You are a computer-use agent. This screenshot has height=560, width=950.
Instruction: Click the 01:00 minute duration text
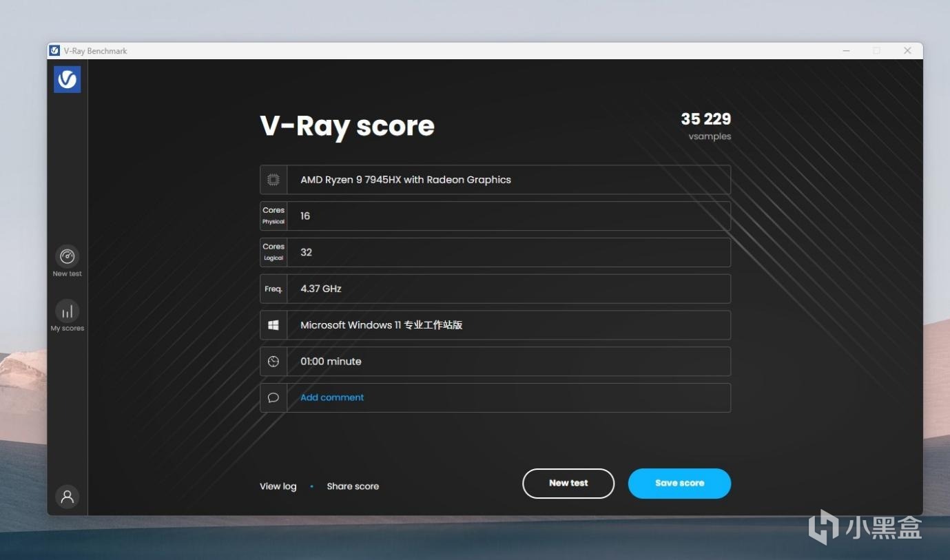(331, 362)
